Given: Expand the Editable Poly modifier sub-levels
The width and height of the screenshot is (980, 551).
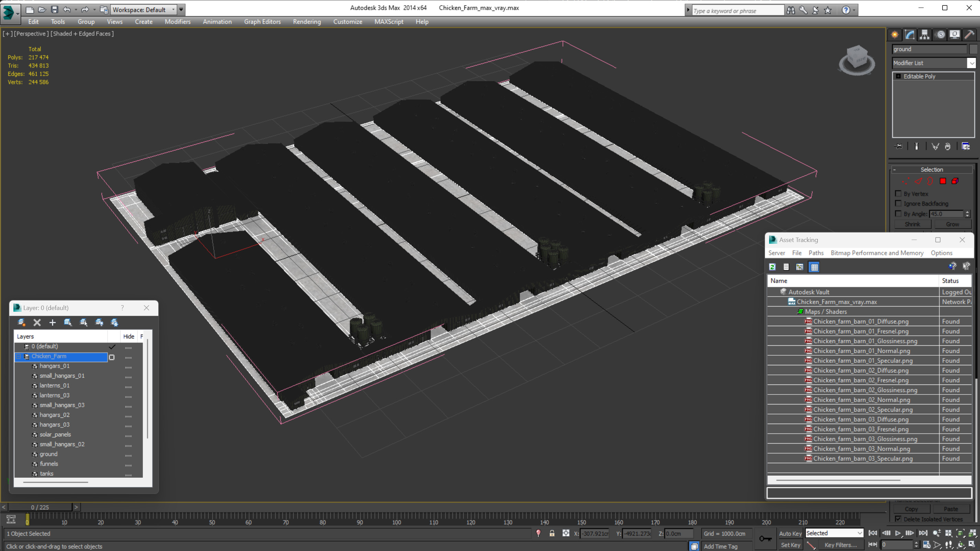Looking at the screenshot, I should coord(898,77).
